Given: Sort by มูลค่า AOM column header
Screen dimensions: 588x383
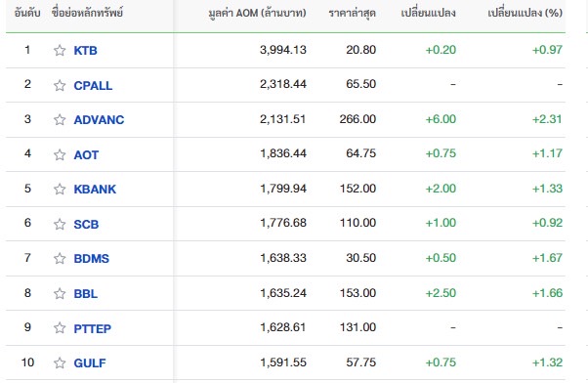Looking at the screenshot, I should pos(257,13).
